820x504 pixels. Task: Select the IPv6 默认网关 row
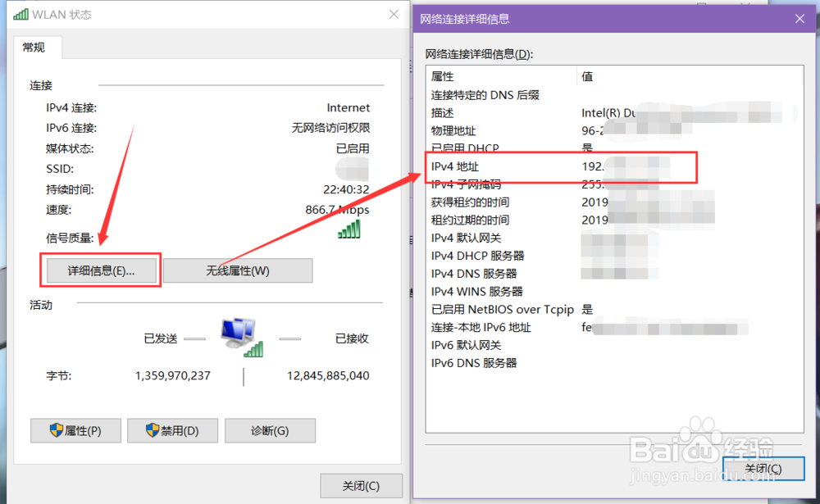pos(614,345)
